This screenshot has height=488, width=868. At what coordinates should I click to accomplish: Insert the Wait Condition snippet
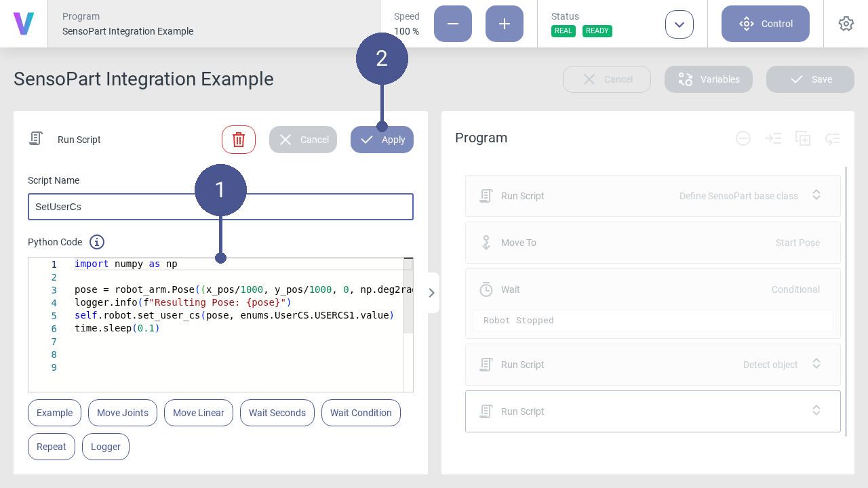point(361,413)
